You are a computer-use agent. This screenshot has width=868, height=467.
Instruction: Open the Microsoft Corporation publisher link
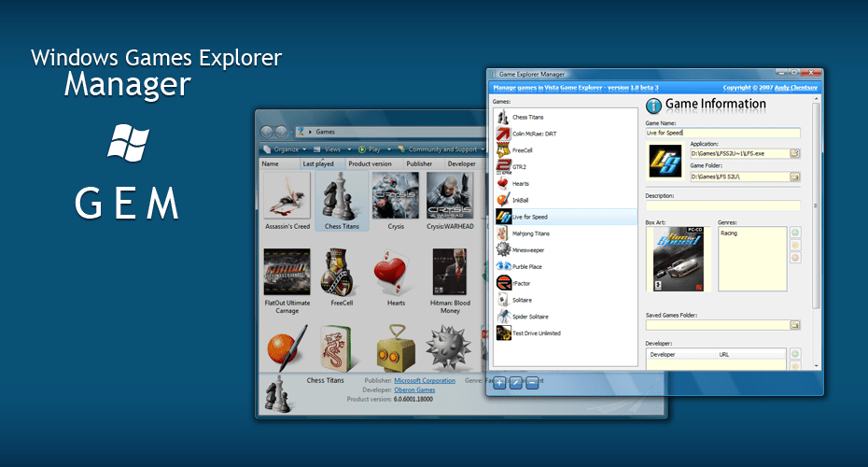[424, 381]
